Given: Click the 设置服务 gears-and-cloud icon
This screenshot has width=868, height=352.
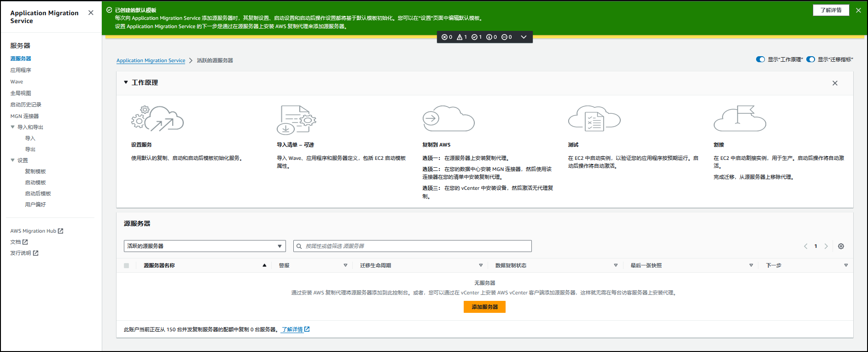Looking at the screenshot, I should [157, 119].
